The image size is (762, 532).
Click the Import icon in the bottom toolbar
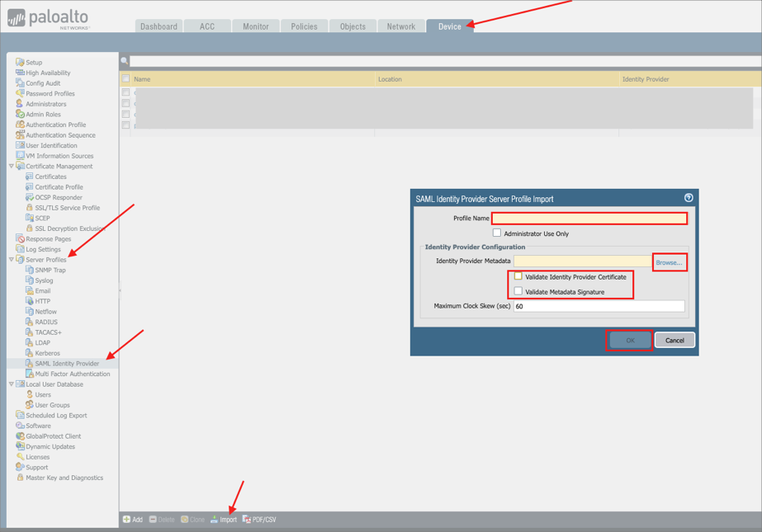[215, 520]
